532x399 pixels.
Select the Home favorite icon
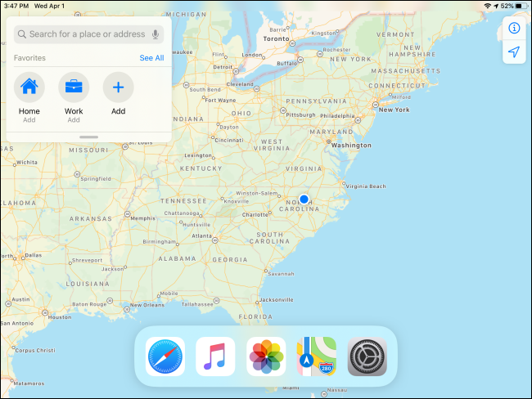[29, 87]
